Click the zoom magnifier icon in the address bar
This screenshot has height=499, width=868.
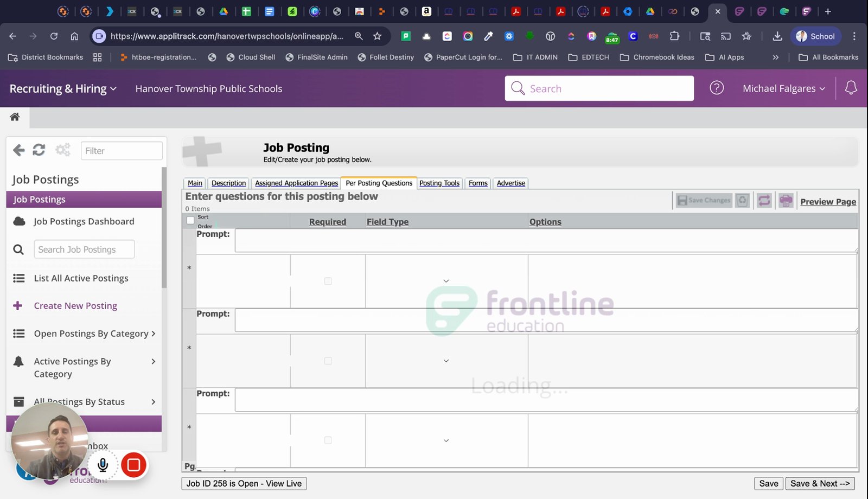point(359,36)
